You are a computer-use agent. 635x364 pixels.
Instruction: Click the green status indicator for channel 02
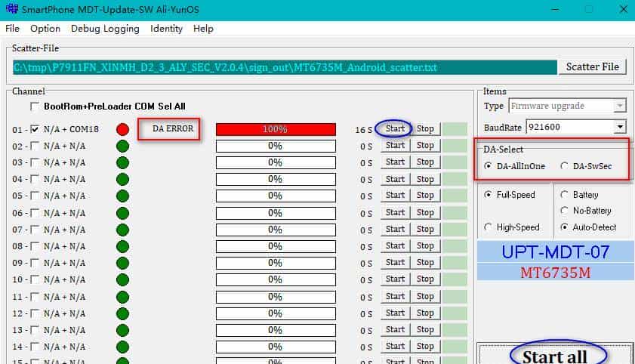click(122, 146)
